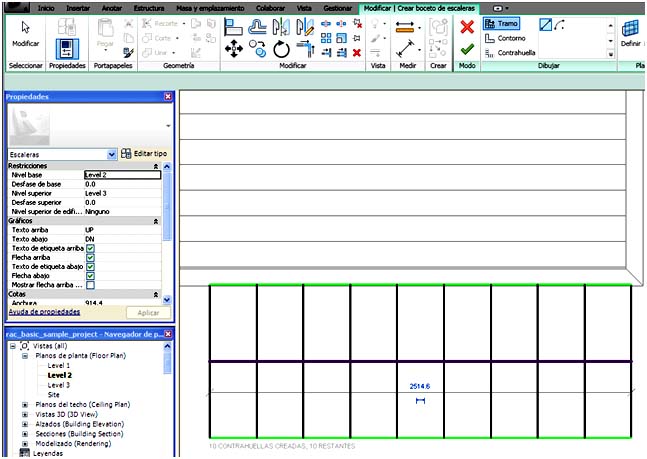Toggle the Flecha arriba checkbox

tap(90, 257)
